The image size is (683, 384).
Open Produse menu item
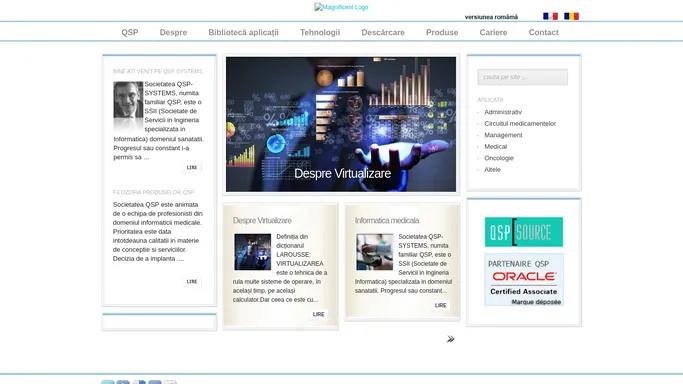coord(442,32)
